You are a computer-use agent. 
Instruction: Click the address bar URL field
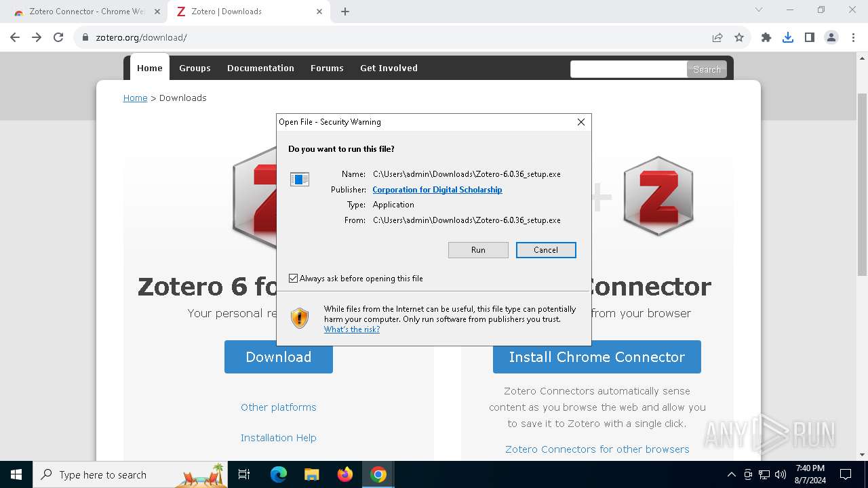(x=400, y=37)
